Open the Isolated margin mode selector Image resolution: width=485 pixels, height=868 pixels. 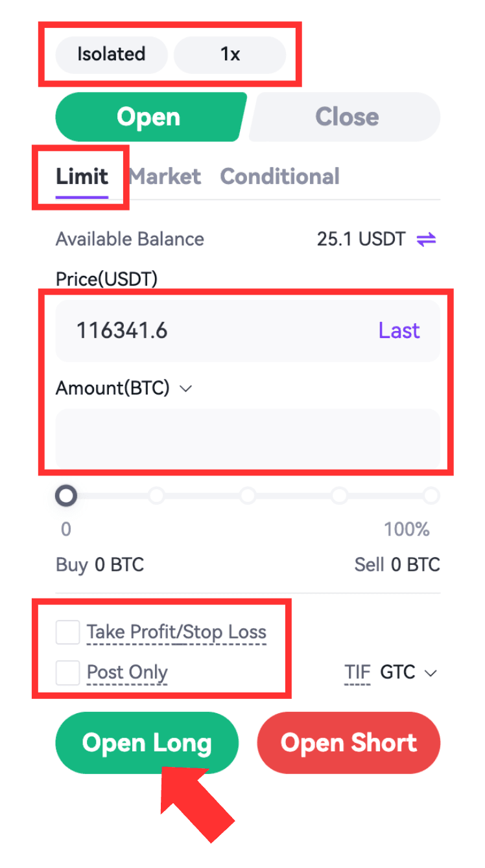click(x=111, y=54)
